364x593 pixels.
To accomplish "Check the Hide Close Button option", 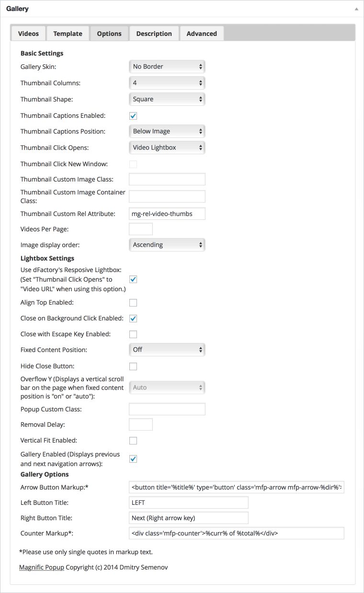I will click(x=133, y=366).
